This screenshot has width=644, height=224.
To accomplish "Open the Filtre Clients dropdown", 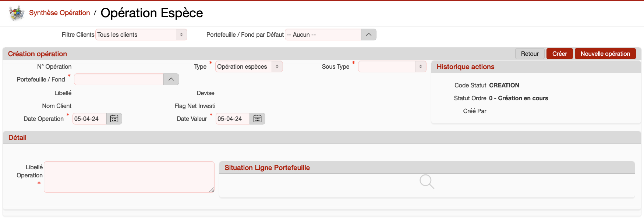I will (x=141, y=35).
